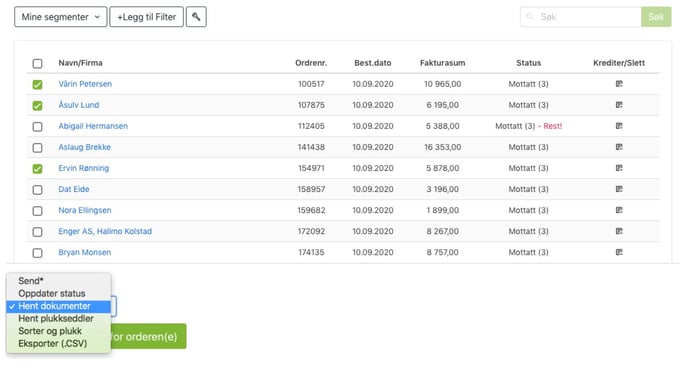Click credit/delete icon for Vårin Petersen

(619, 84)
